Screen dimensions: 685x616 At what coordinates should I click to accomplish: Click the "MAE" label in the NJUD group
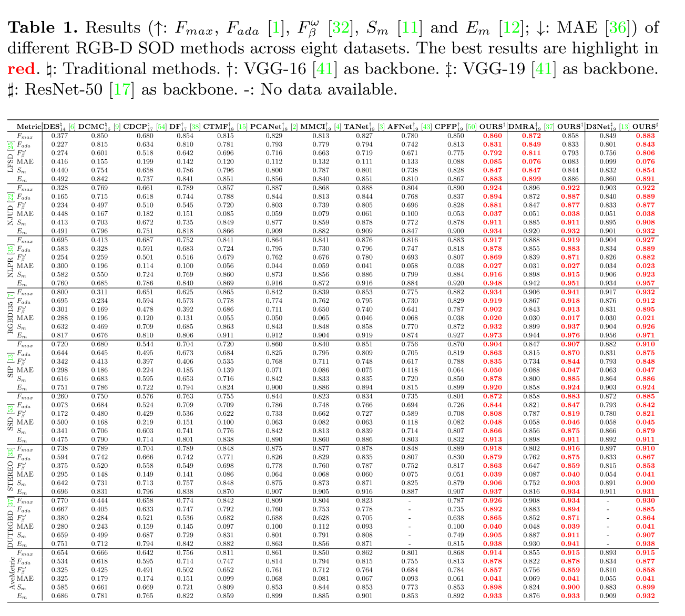coord(25,214)
